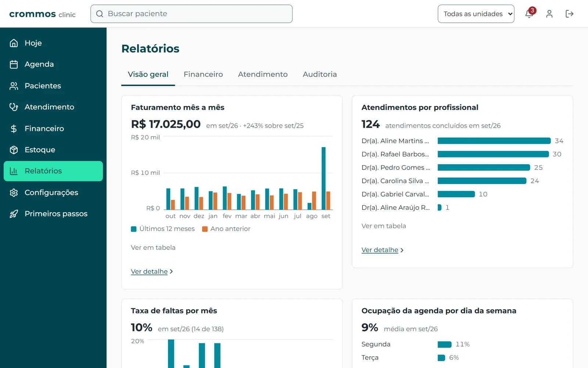This screenshot has width=588, height=368.
Task: Go to Agenda in the sidebar
Action: tap(53, 64)
